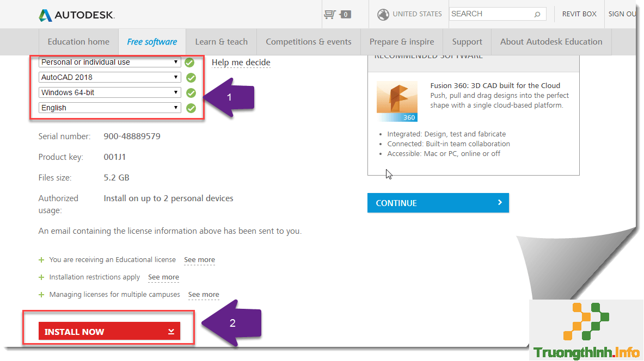Screen dimensions: 644x361
Task: Click the Install Now download arrow
Action: (171, 332)
